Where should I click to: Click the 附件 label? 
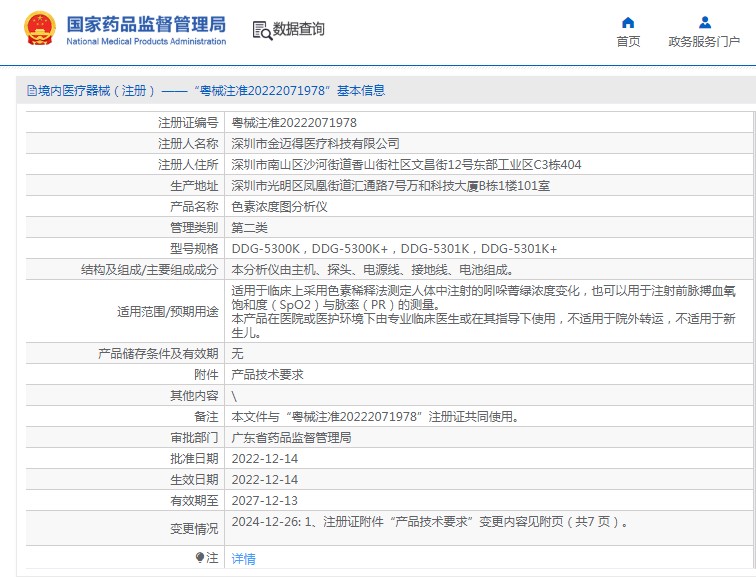click(x=206, y=375)
